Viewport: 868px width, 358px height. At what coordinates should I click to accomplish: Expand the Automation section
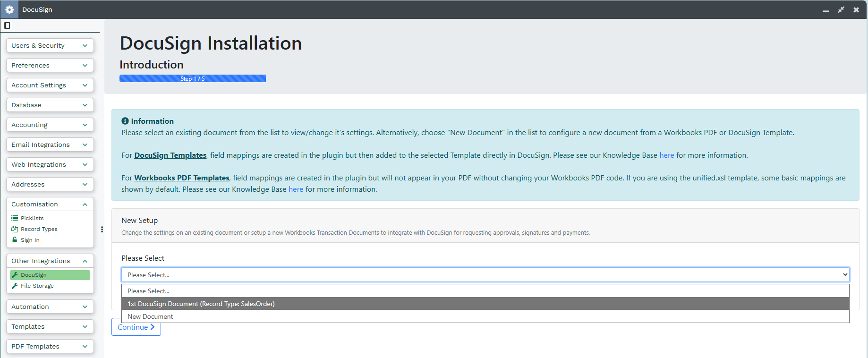(x=50, y=307)
